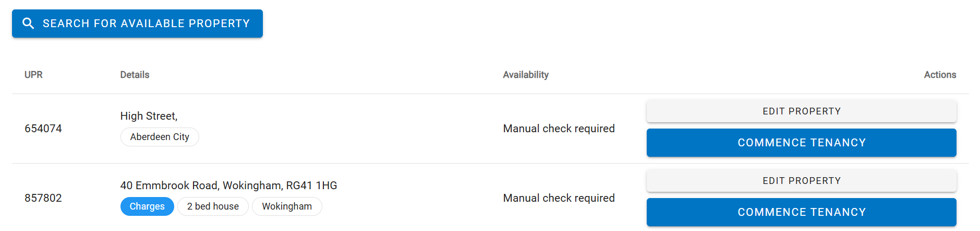The height and width of the screenshot is (231, 980).
Task: Click the magnifying glass search icon
Action: pyautogui.click(x=28, y=24)
